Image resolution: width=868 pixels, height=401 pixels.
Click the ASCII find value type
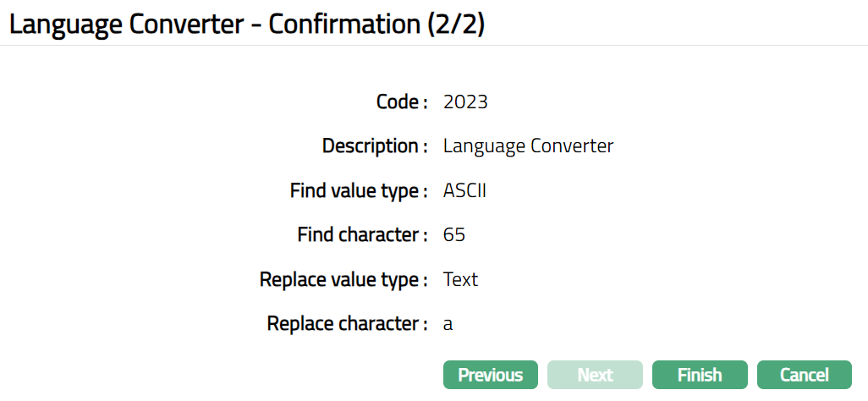[464, 191]
